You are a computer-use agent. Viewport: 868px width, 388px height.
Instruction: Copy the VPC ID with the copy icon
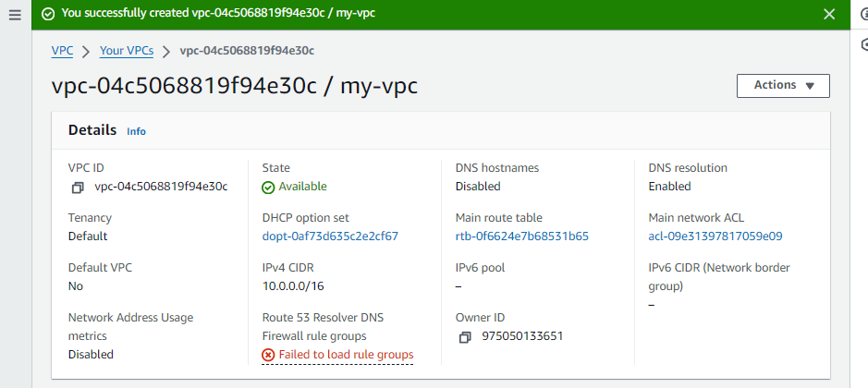pos(78,188)
